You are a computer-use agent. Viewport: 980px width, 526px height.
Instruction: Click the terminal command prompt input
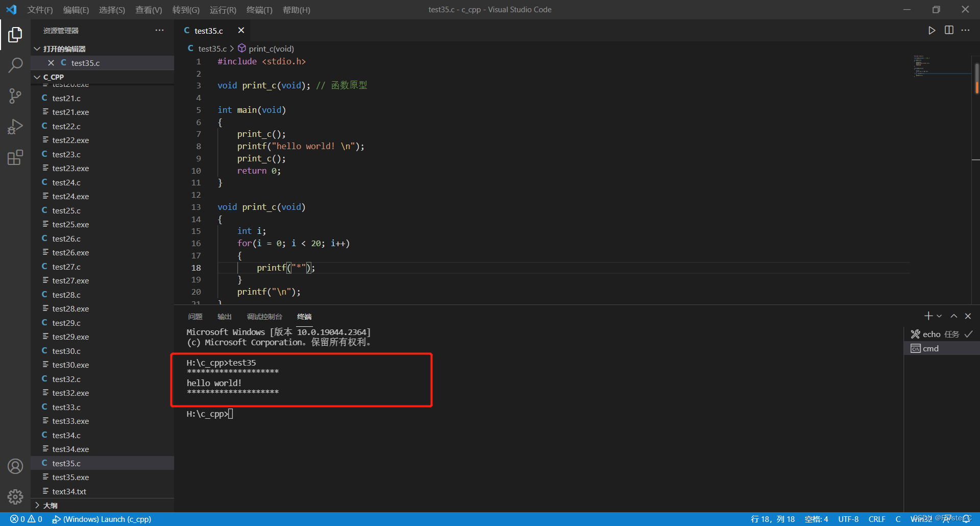230,414
